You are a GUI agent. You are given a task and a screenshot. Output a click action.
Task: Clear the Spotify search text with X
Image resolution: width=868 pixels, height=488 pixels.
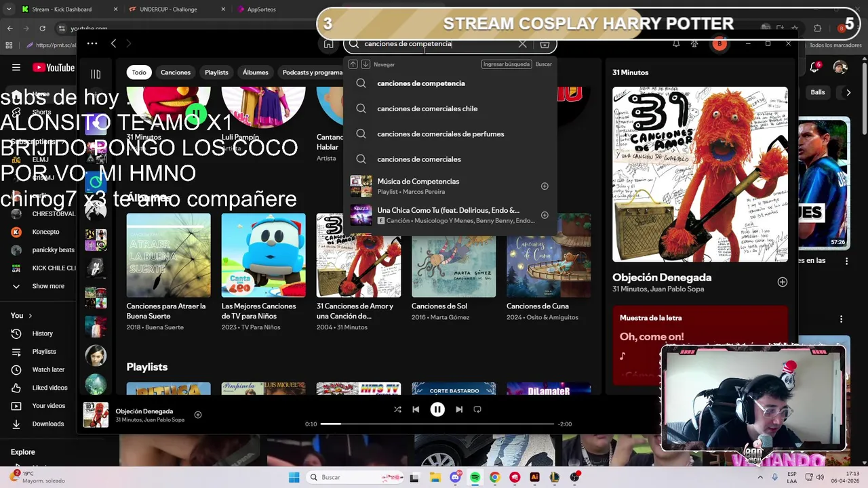coord(522,44)
